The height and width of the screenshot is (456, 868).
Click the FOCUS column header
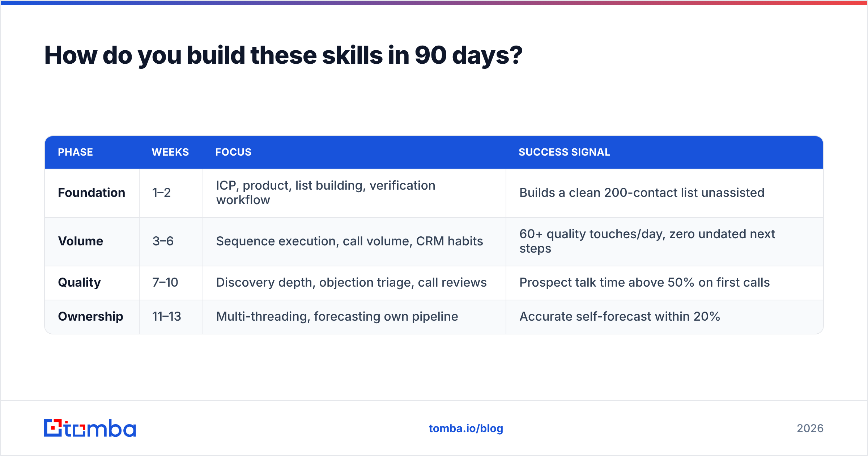[x=233, y=152]
